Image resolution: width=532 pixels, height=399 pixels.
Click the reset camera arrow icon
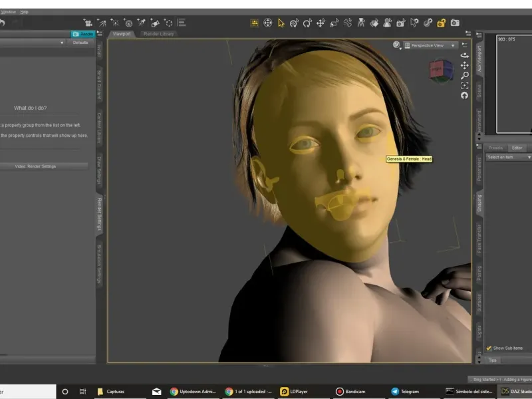tap(464, 95)
